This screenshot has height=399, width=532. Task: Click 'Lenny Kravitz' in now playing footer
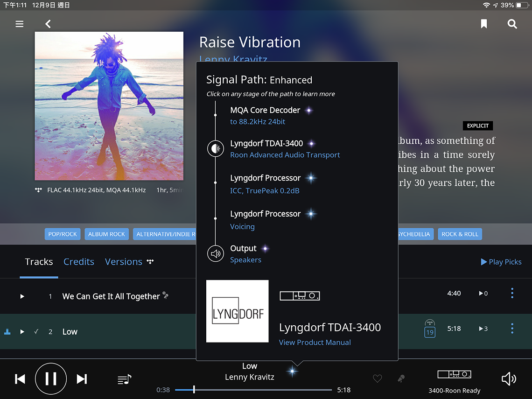pyautogui.click(x=250, y=377)
